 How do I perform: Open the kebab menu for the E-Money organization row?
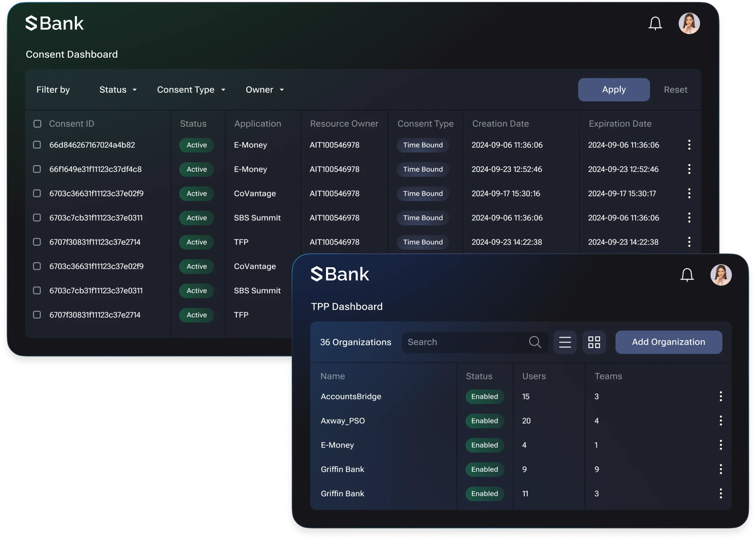coord(721,445)
